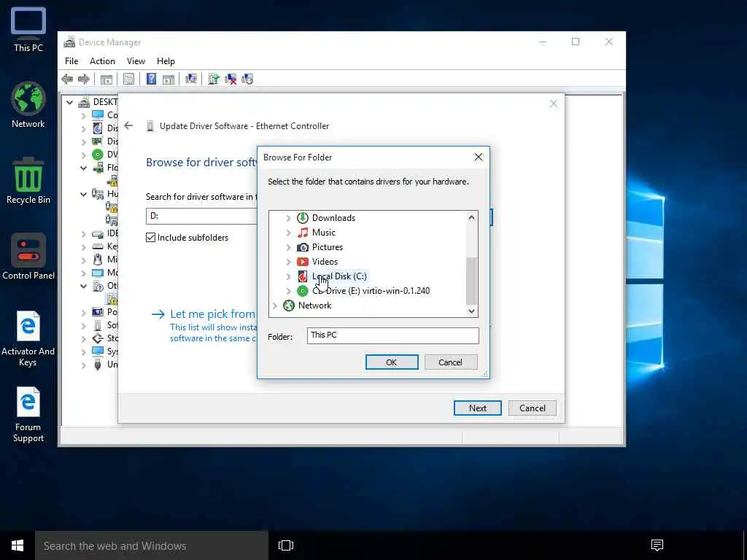The height and width of the screenshot is (560, 747).
Task: Click the action pane toolbar icon after Help
Action: [169, 79]
